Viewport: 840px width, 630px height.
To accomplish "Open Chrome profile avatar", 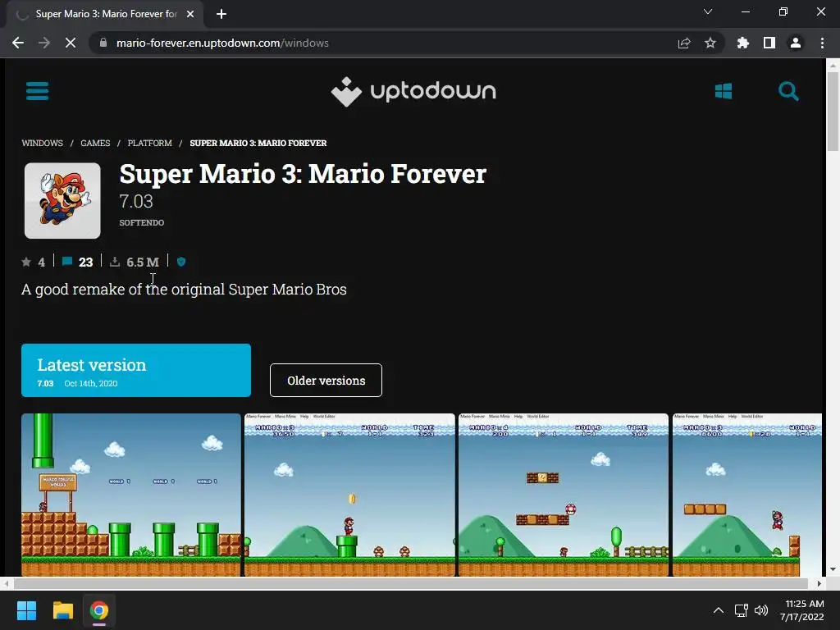I will click(796, 43).
